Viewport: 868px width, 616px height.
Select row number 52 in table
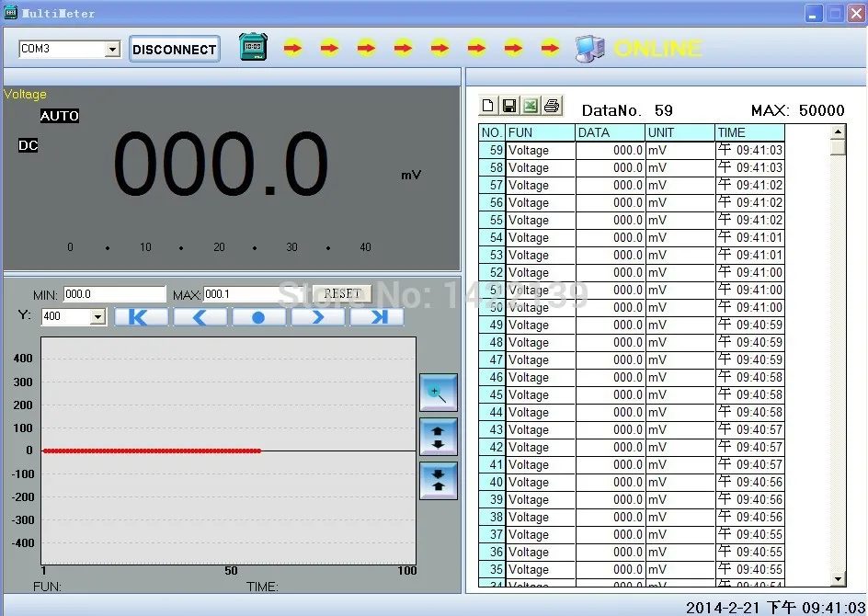492,272
